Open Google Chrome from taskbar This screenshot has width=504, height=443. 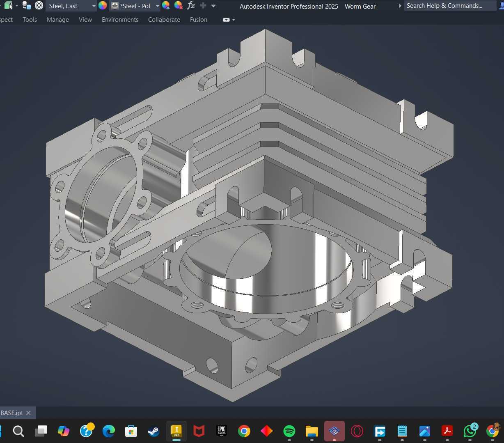[244, 431]
